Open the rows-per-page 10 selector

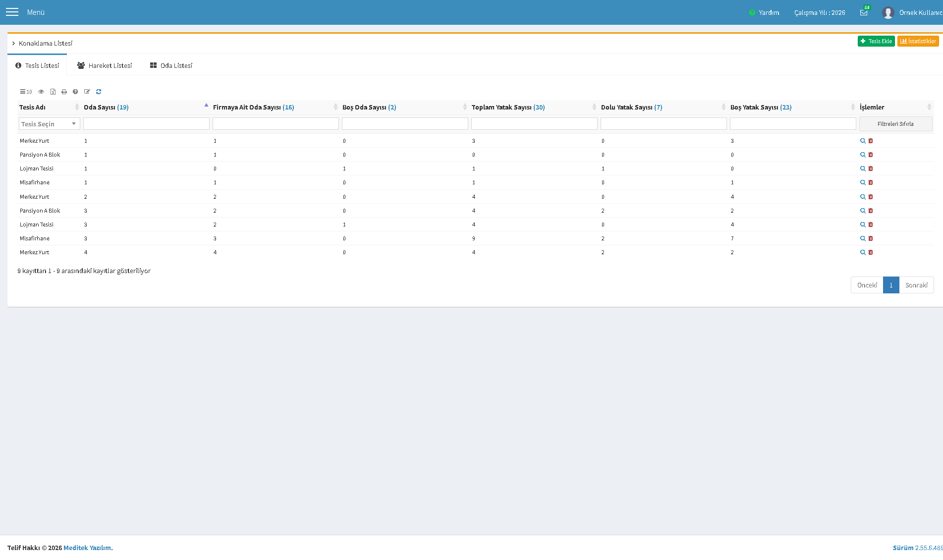coord(26,92)
